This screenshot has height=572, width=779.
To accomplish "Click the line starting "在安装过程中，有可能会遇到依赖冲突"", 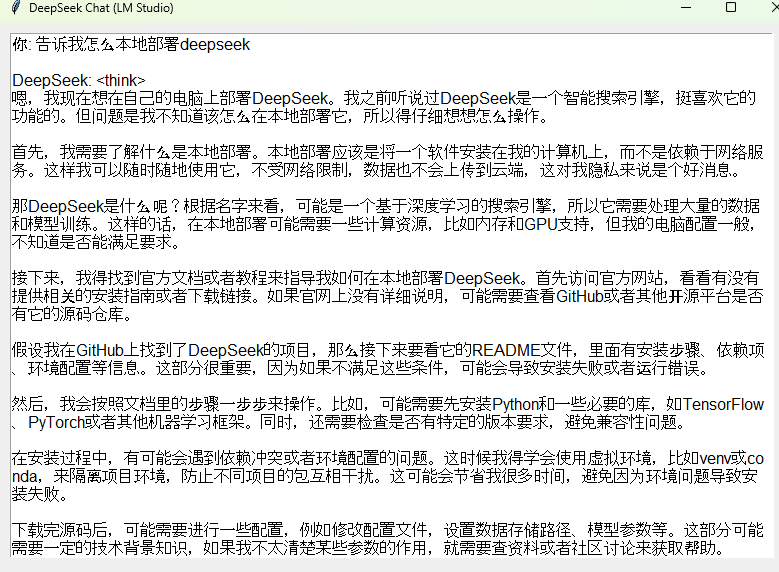I will coord(388,458).
